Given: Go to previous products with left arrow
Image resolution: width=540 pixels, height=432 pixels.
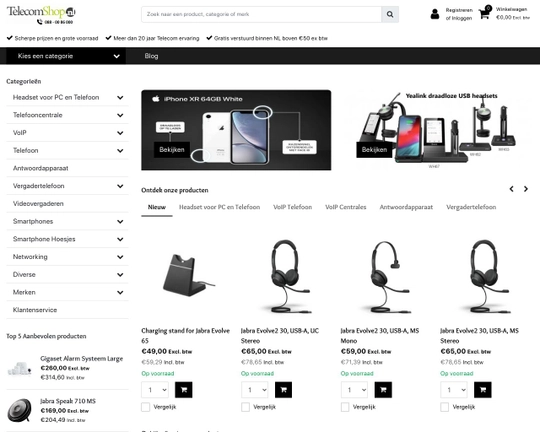Looking at the screenshot, I should 511,189.
